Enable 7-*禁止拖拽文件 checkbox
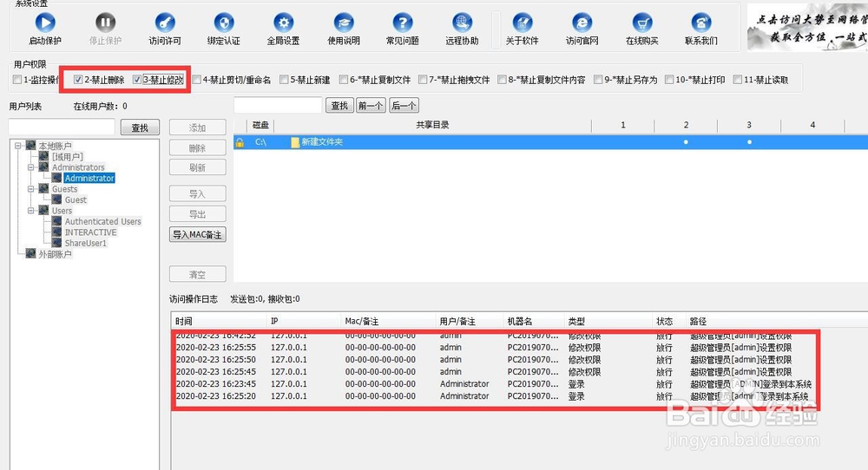The height and width of the screenshot is (470, 868). [423, 80]
